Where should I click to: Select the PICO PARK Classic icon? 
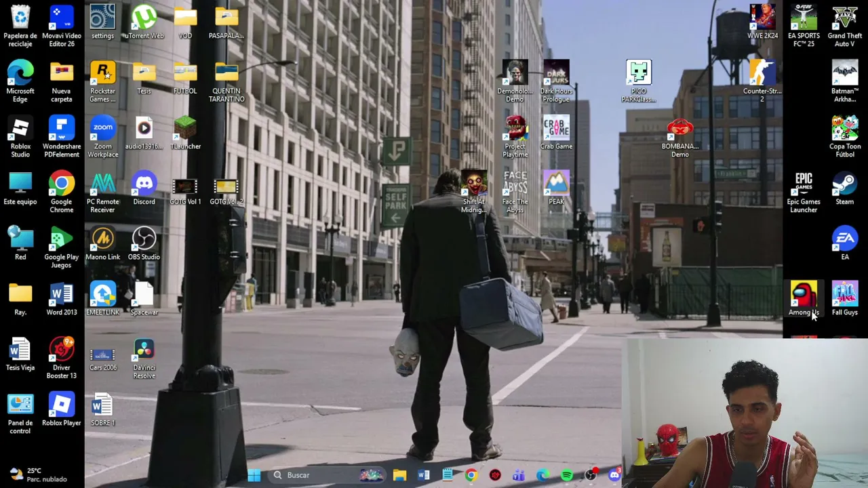click(639, 81)
